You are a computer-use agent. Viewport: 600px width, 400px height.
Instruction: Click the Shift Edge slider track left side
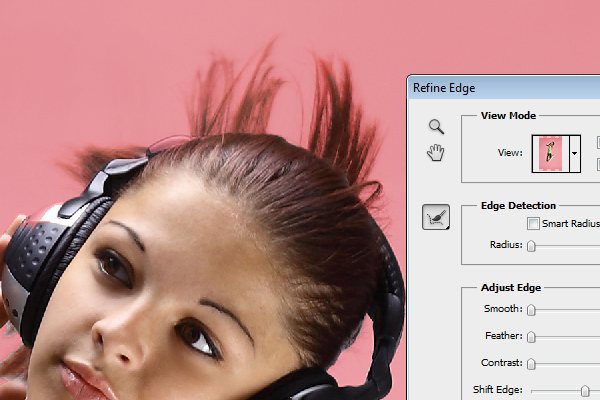[x=550, y=390]
